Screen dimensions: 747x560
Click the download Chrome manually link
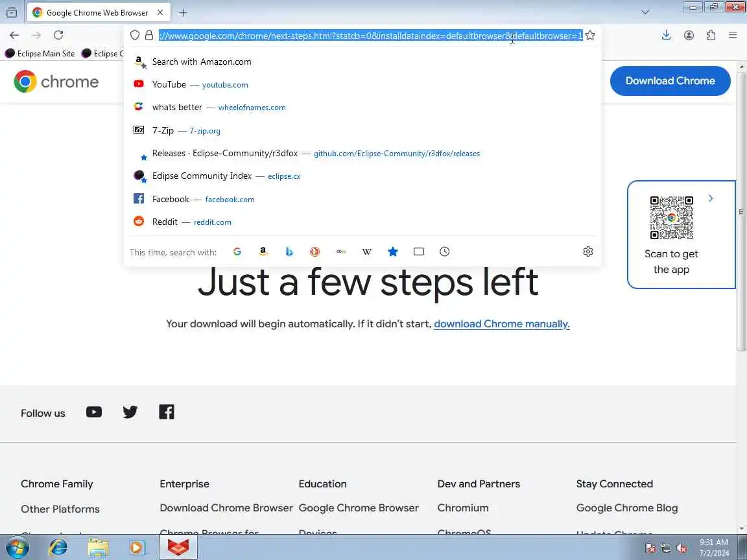point(502,324)
